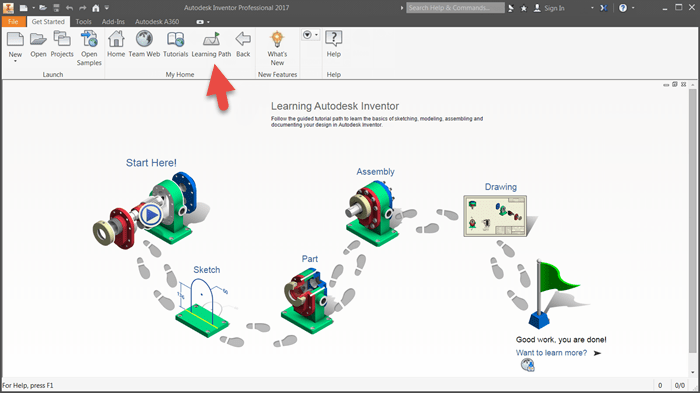This screenshot has width=700, height=393.
Task: Click the Start Here! label
Action: [x=151, y=163]
